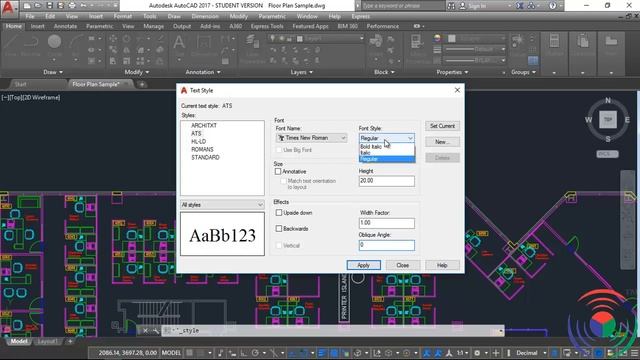640x360 pixels.
Task: Click the Open file quick access icon
Action: (38, 6)
